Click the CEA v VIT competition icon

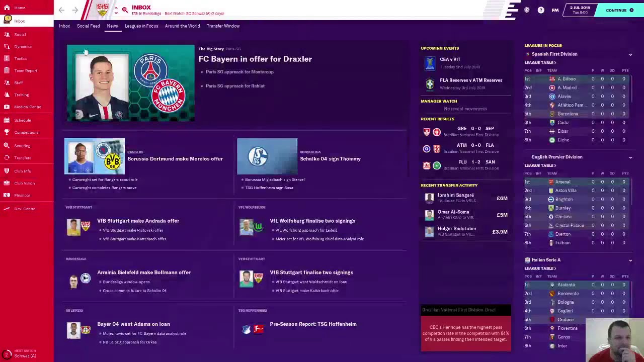click(x=430, y=63)
